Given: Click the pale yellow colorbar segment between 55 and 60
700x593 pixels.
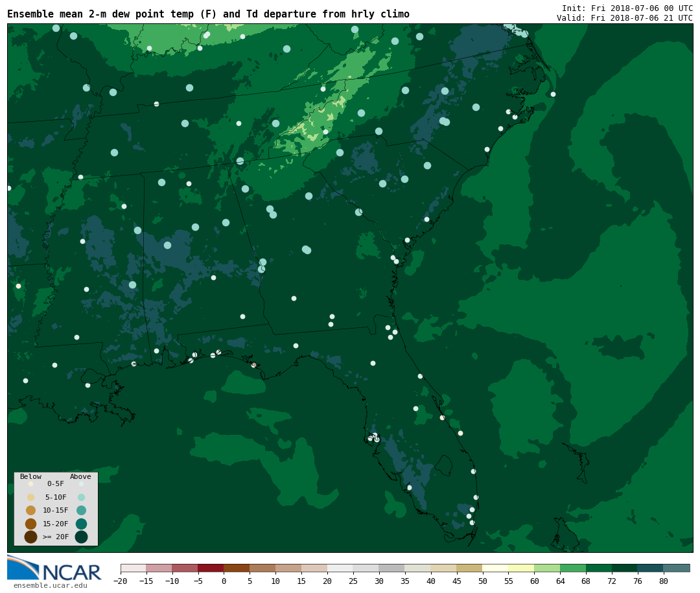Looking at the screenshot, I should [521, 568].
